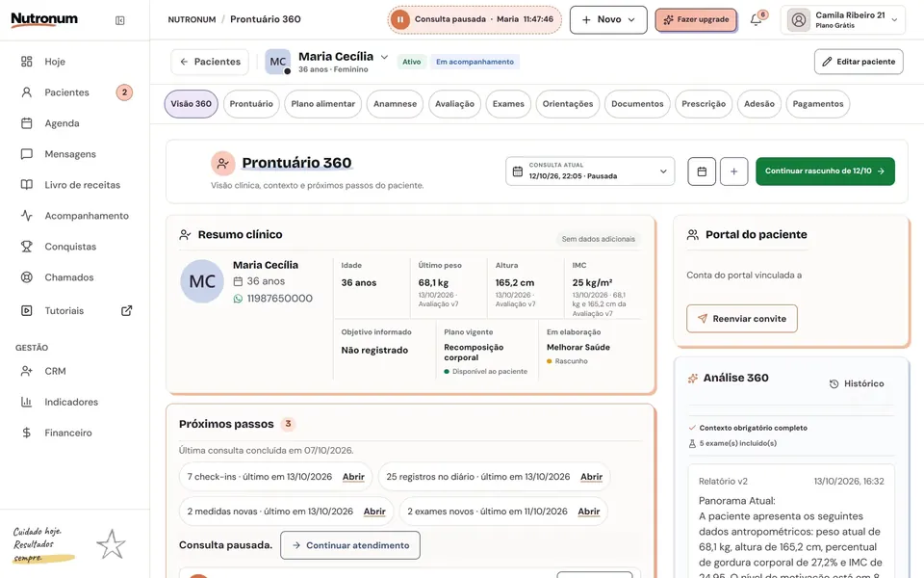This screenshot has height=578, width=924.
Task: Click the Melhorar Saúde draft plan
Action: tap(578, 348)
